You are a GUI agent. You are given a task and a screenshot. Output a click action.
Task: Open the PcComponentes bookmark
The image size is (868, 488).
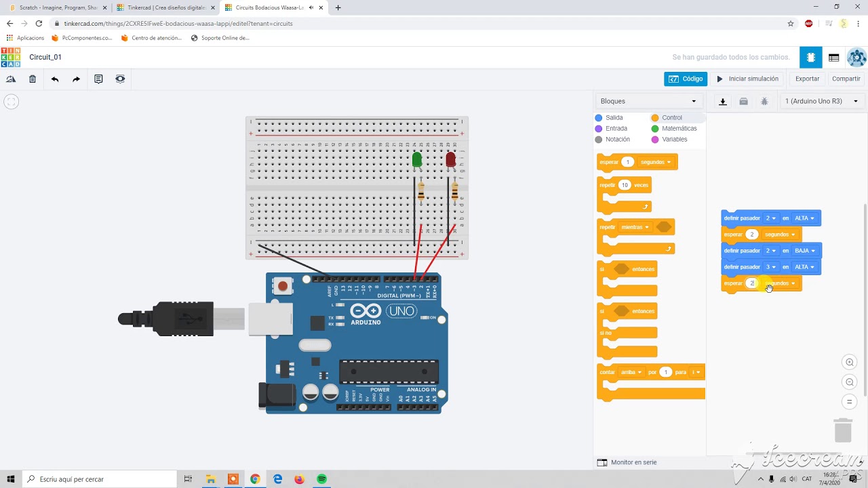coord(82,38)
